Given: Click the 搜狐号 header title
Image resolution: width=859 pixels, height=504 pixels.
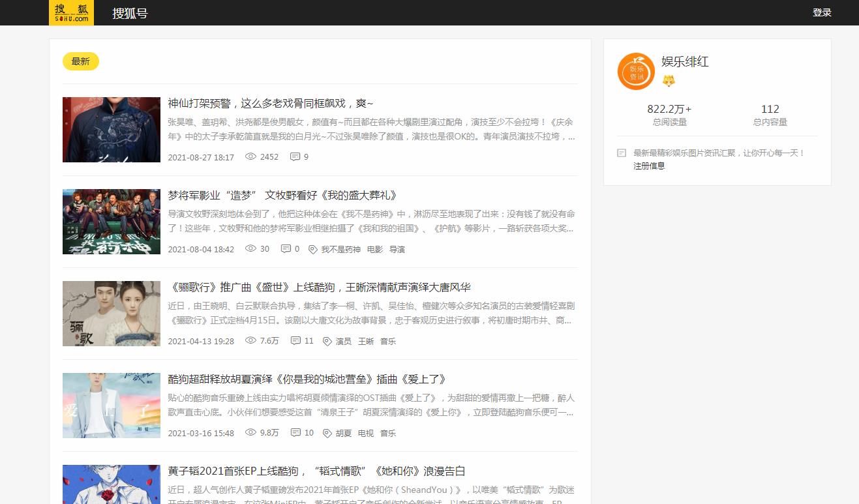Looking at the screenshot, I should pos(130,13).
